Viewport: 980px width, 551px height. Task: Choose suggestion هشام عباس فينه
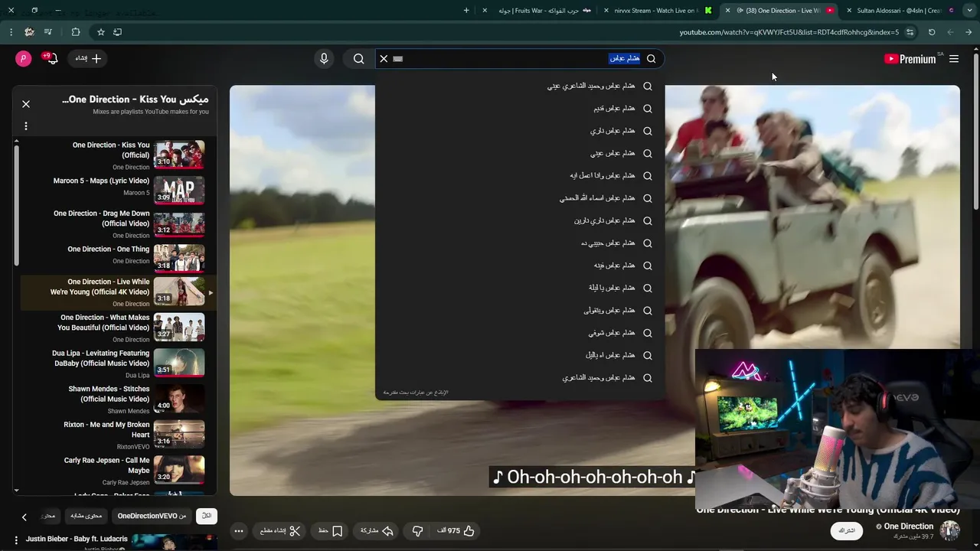520,266
